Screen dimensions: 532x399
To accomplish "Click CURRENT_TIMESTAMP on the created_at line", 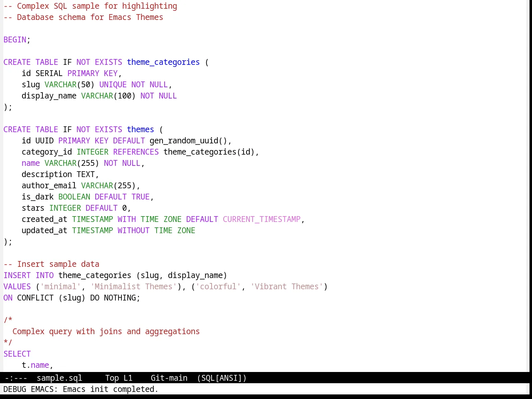I will 261,219.
